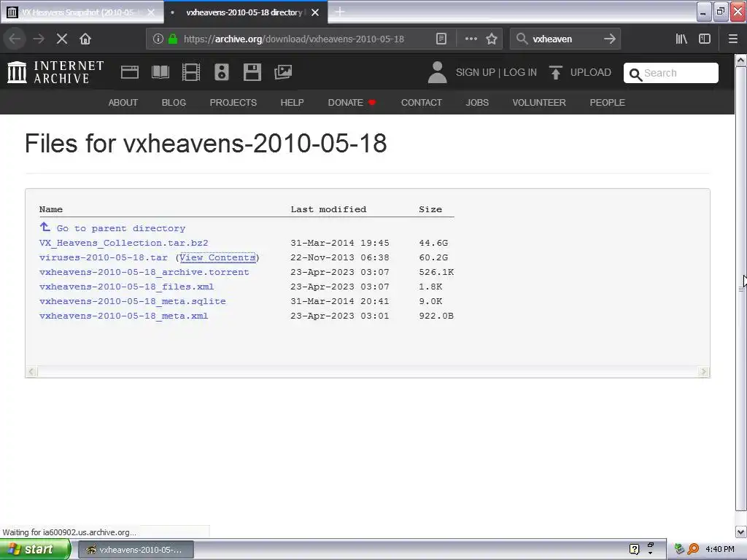
Task: Open the BLOG menu item
Action: click(x=174, y=103)
